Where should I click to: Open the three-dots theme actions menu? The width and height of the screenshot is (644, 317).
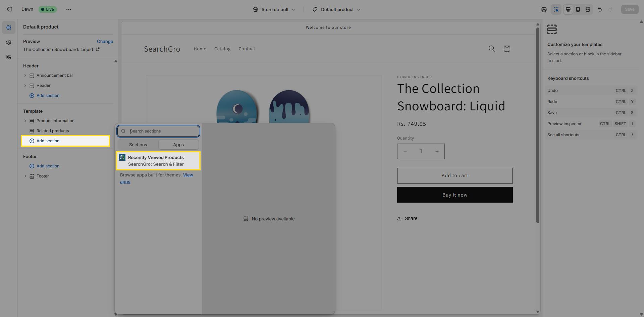pyautogui.click(x=69, y=9)
